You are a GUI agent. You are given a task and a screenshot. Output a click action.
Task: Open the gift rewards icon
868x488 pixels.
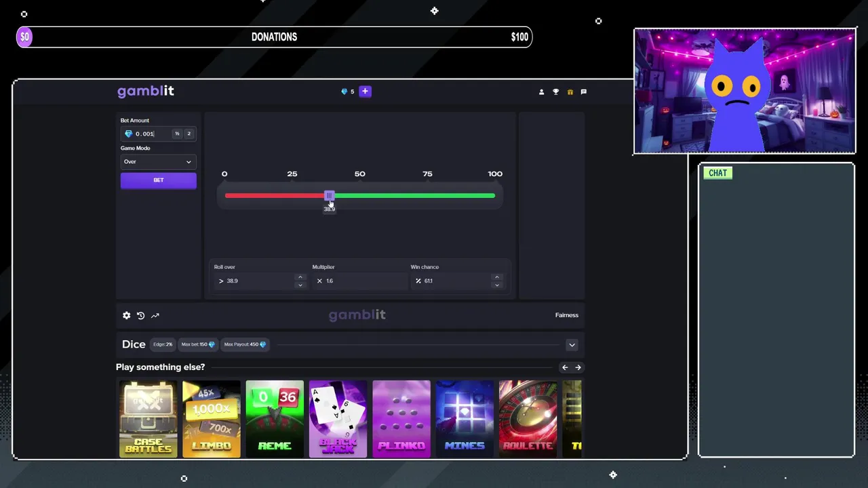coord(570,91)
